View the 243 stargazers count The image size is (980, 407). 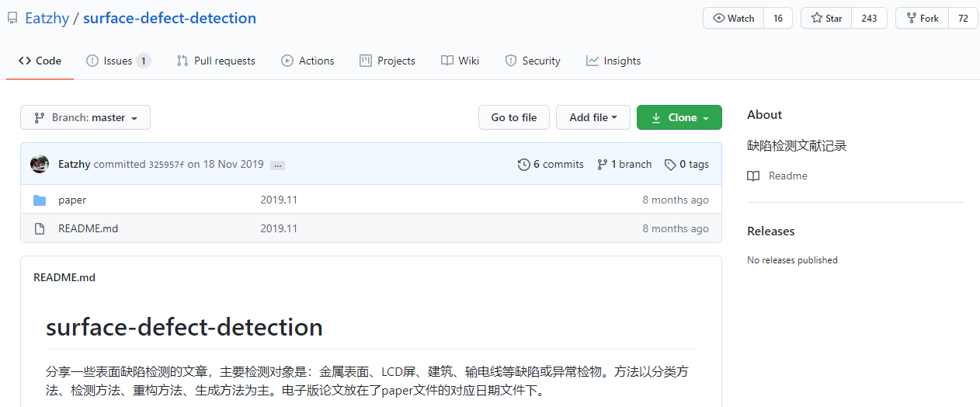pos(870,19)
